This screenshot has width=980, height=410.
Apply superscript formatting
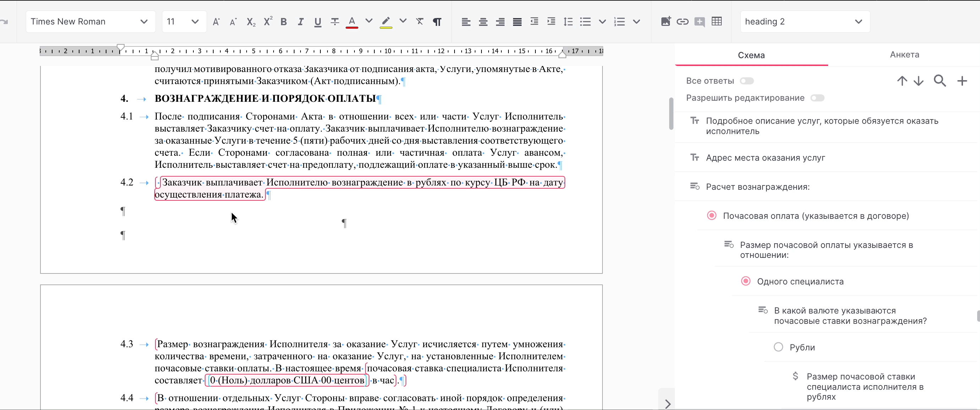[x=268, y=22]
